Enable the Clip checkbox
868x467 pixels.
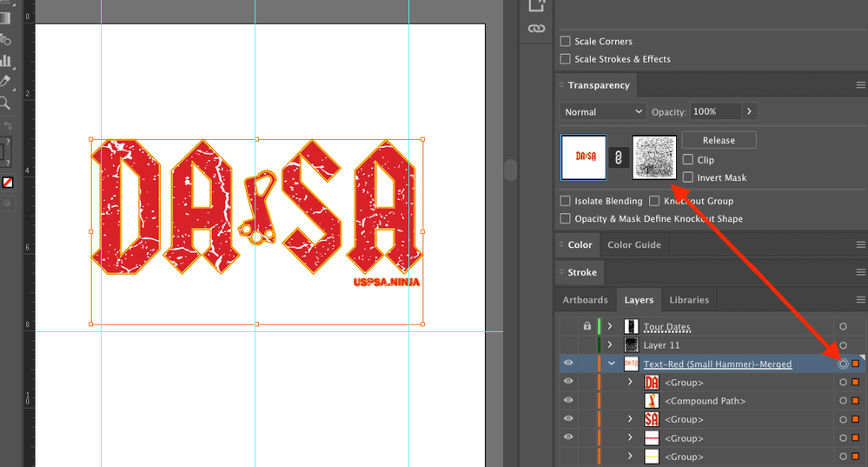pyautogui.click(x=688, y=160)
